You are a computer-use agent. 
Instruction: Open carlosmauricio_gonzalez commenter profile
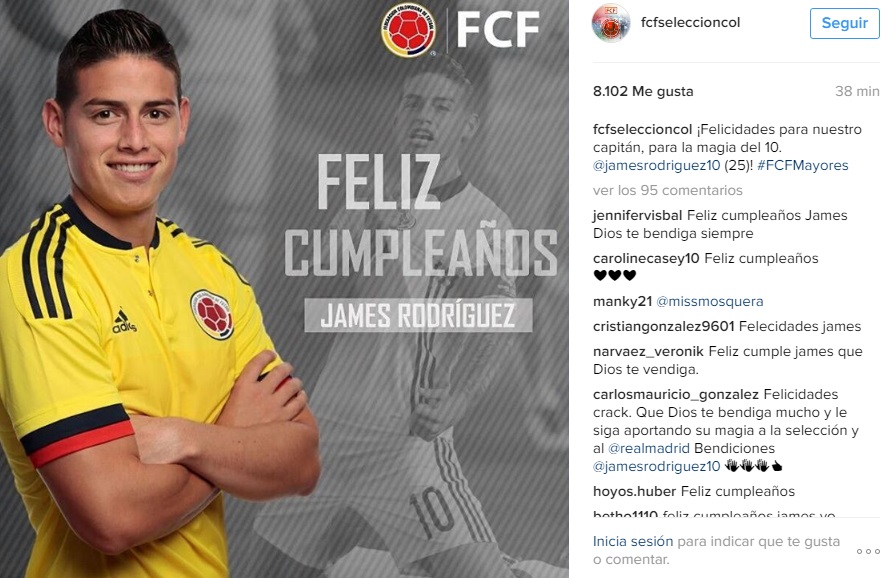676,394
